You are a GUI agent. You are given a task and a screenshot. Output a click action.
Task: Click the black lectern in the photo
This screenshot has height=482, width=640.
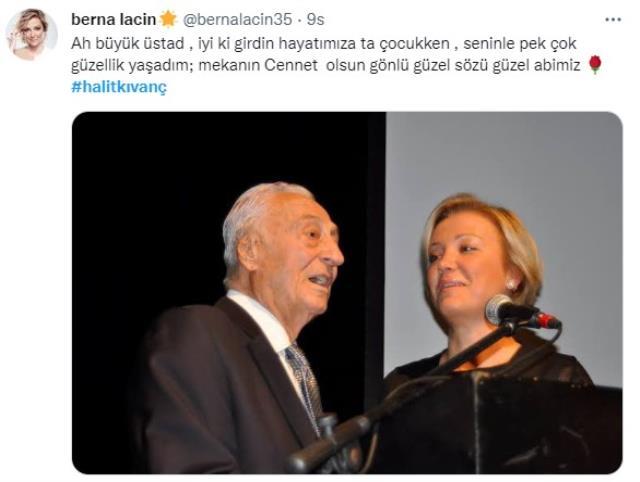[498, 424]
